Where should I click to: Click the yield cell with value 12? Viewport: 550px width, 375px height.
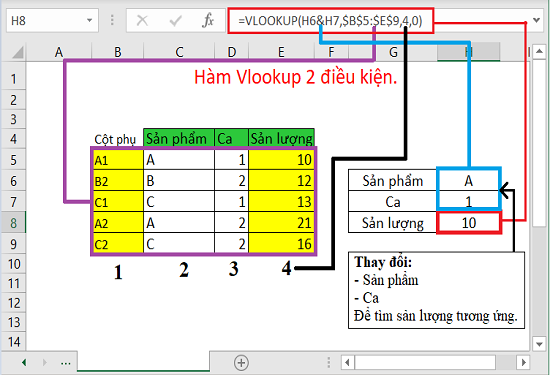coord(282,181)
